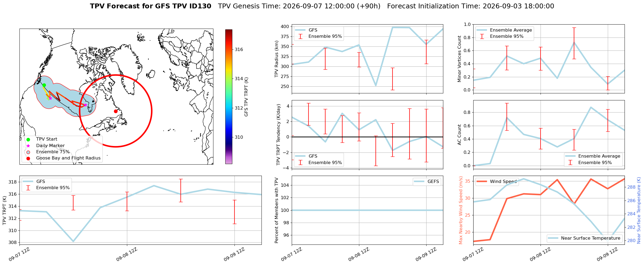Select the red Goose Bay dot on the map
Screen dimensions: 644x265
[x=116, y=111]
